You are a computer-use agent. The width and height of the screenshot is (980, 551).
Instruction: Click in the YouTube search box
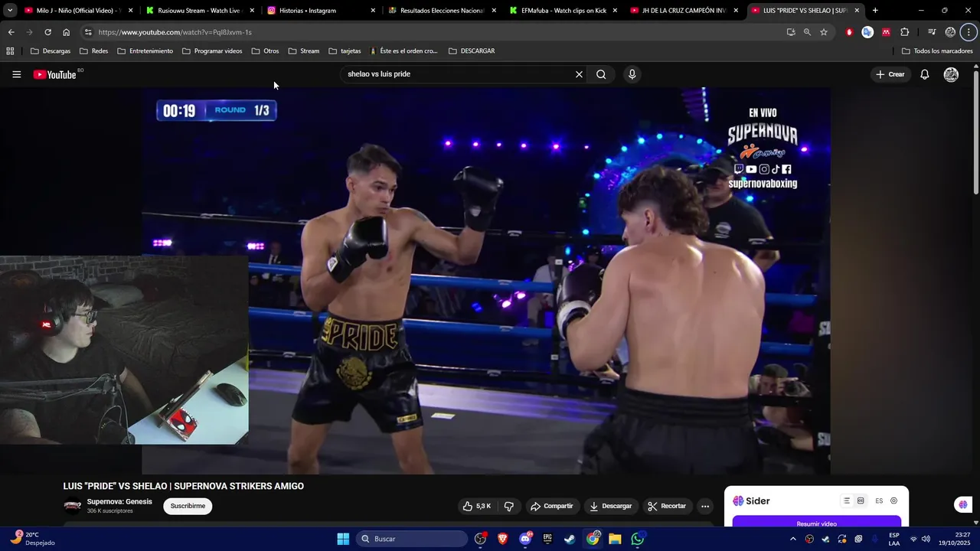pyautogui.click(x=458, y=74)
